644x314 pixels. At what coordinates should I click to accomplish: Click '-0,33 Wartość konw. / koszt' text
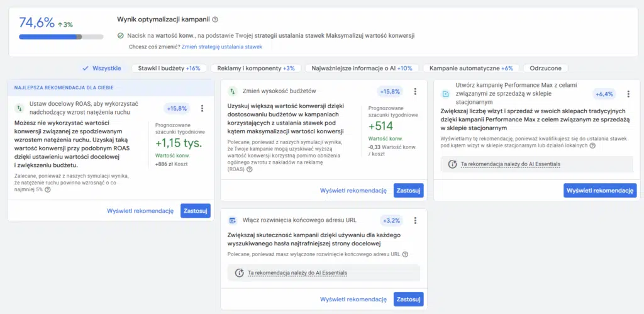pyautogui.click(x=392, y=151)
